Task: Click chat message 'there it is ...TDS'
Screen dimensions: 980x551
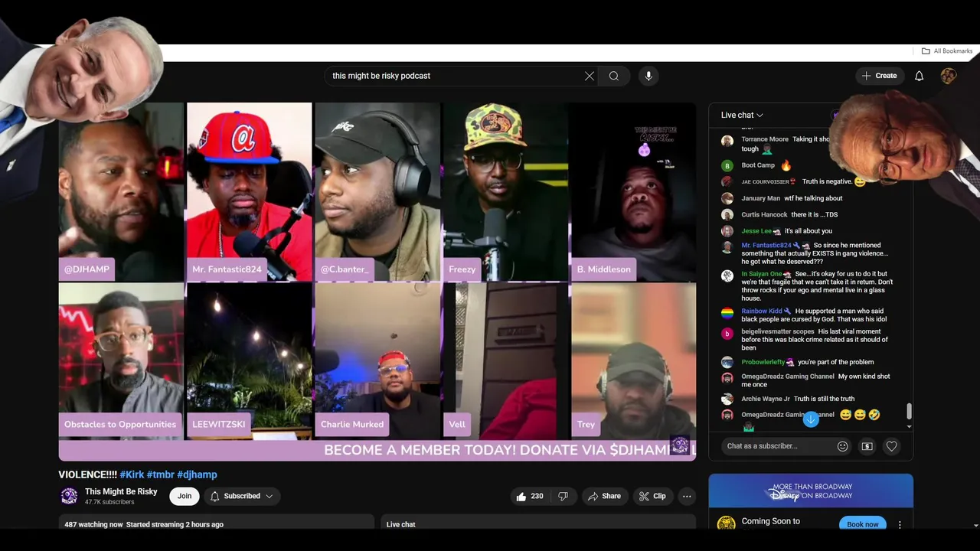Action: point(815,215)
